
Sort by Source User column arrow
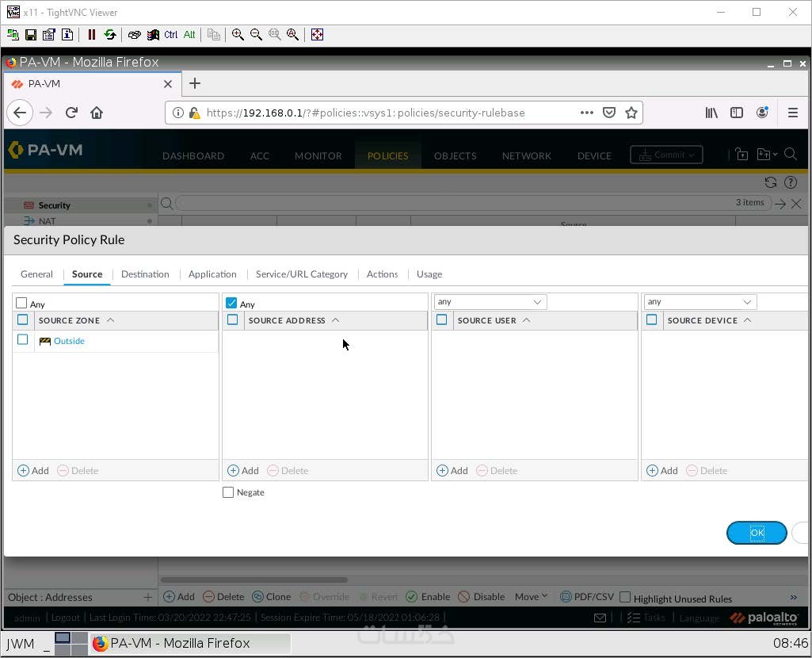[x=527, y=320]
